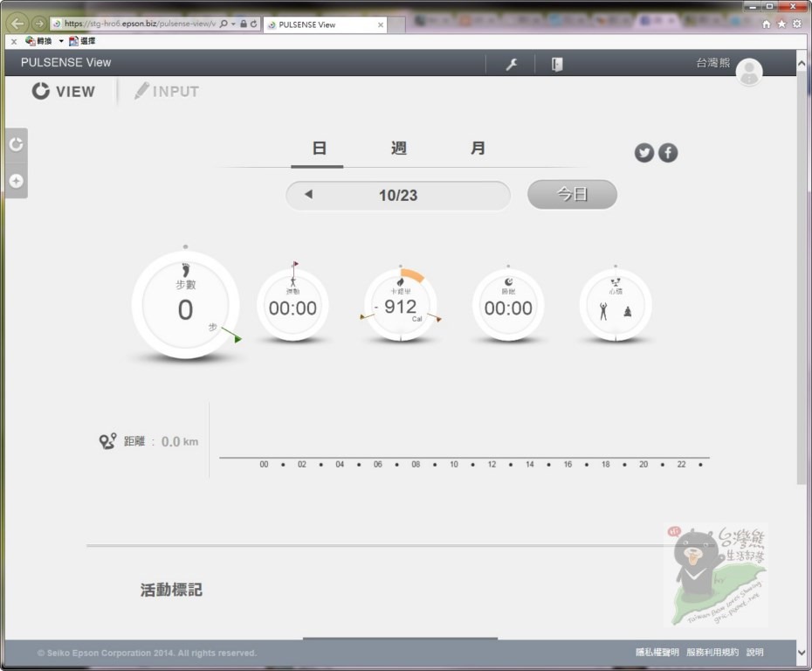This screenshot has width=812, height=671.
Task: Click the 活動標記 activity marker heading
Action: [171, 590]
